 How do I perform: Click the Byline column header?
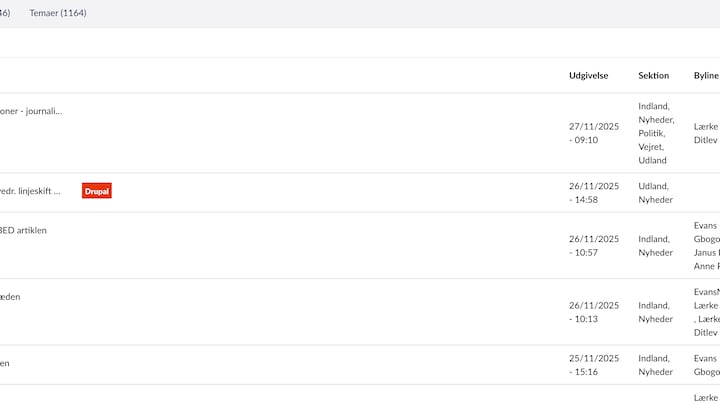[x=705, y=76]
